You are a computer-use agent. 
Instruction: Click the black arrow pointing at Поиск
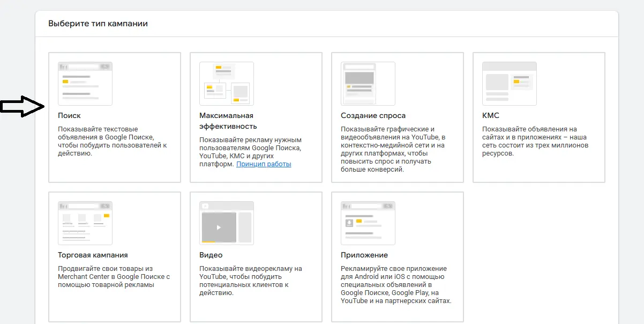(x=23, y=107)
